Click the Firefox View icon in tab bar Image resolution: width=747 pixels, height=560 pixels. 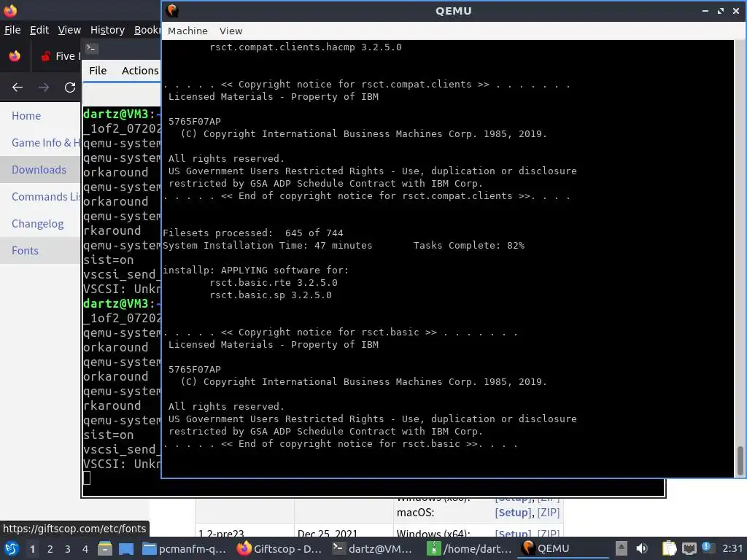tap(15, 56)
